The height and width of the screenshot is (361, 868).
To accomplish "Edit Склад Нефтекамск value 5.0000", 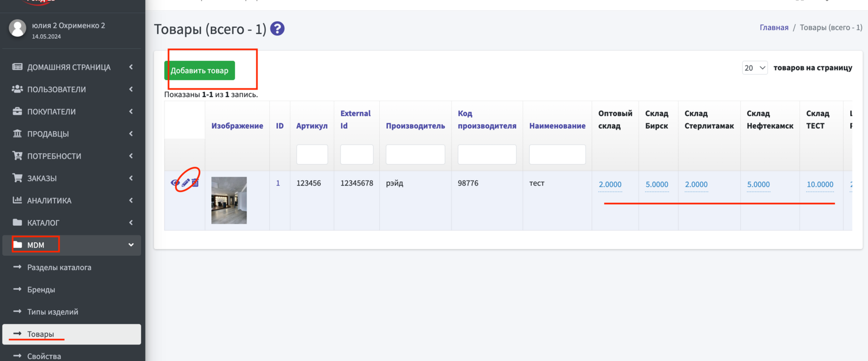I will [758, 184].
